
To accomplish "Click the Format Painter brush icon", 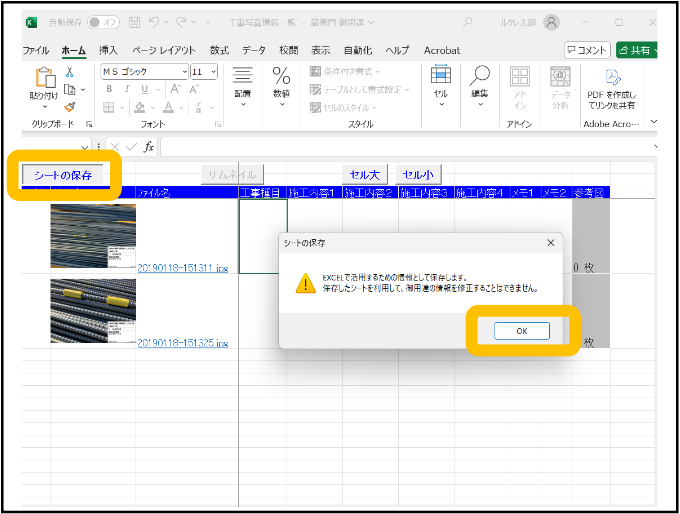I will (x=70, y=107).
